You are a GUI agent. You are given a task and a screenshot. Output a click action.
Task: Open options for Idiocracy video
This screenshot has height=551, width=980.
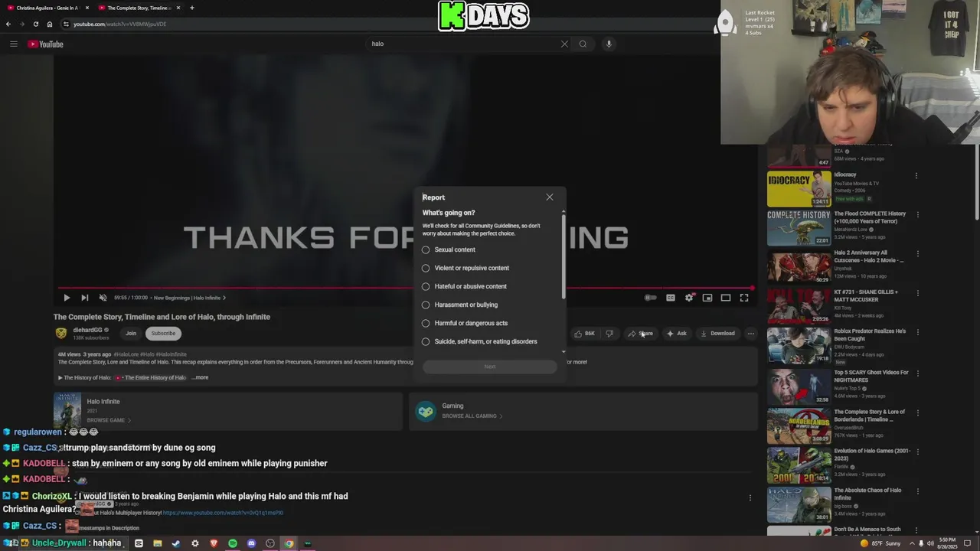916,175
